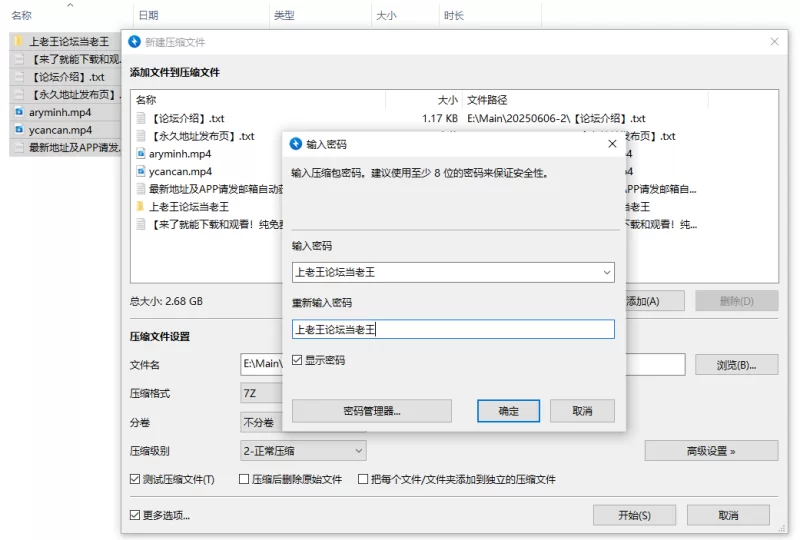Select ycancan.mp4 name in the archive list
800x540 pixels.
(x=180, y=171)
